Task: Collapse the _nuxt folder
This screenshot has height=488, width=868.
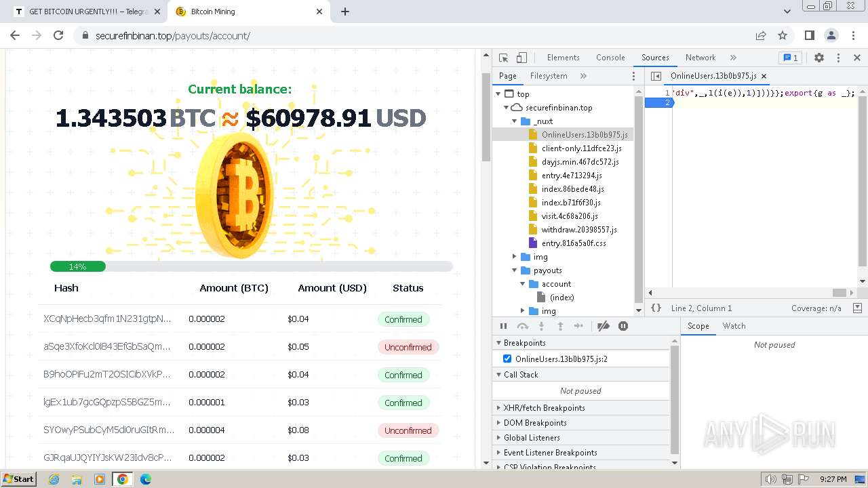Action: (514, 121)
